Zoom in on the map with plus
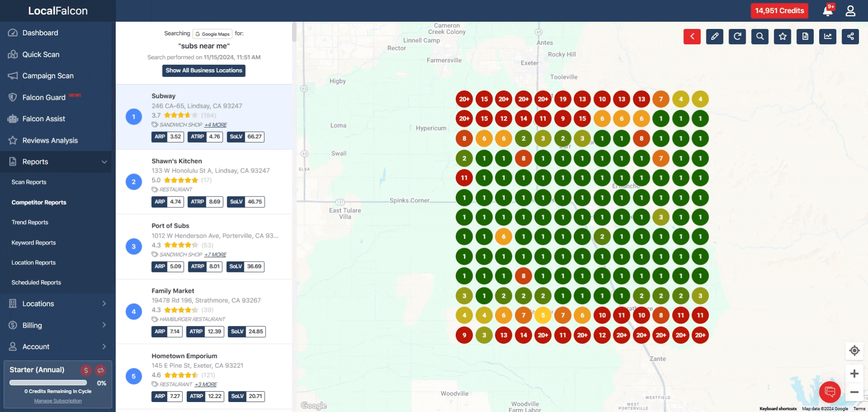Screen dimensions: 868x412 [854, 374]
